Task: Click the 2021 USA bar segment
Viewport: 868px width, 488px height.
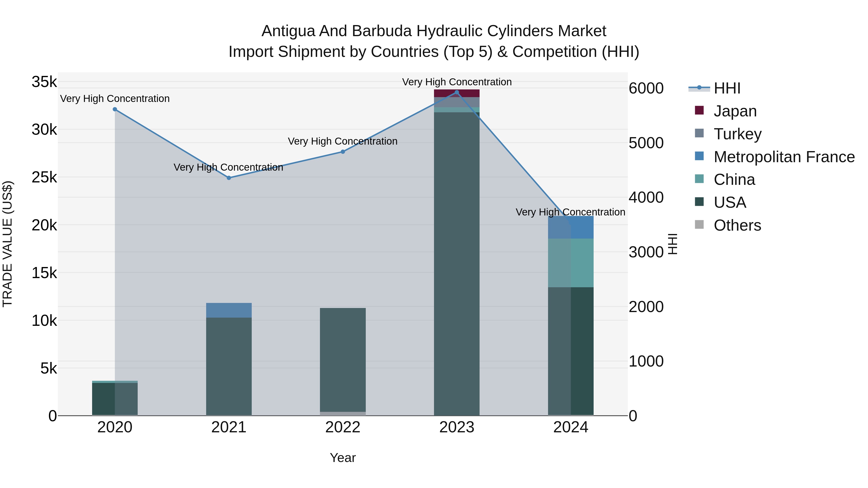Action: click(x=229, y=366)
